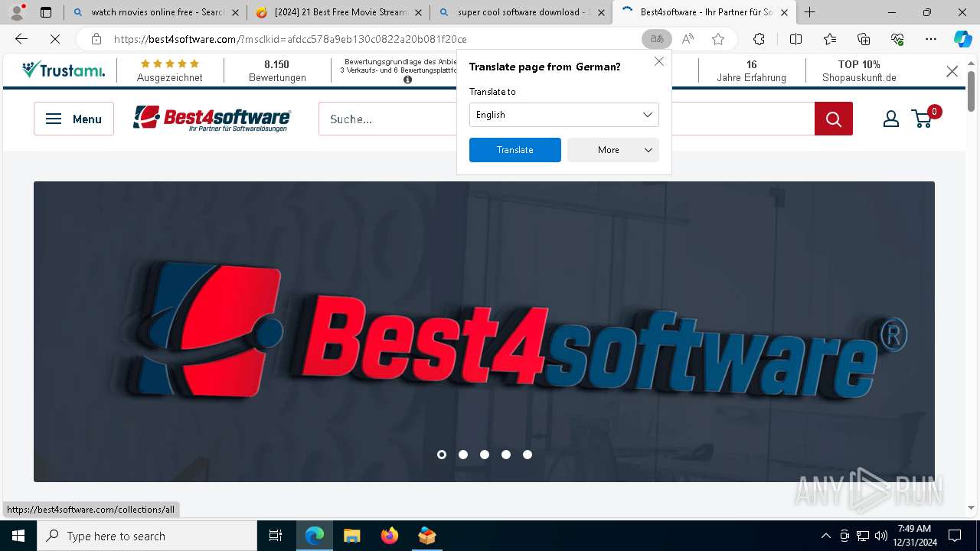The image size is (980, 551).
Task: Click the Translate button
Action: (514, 150)
